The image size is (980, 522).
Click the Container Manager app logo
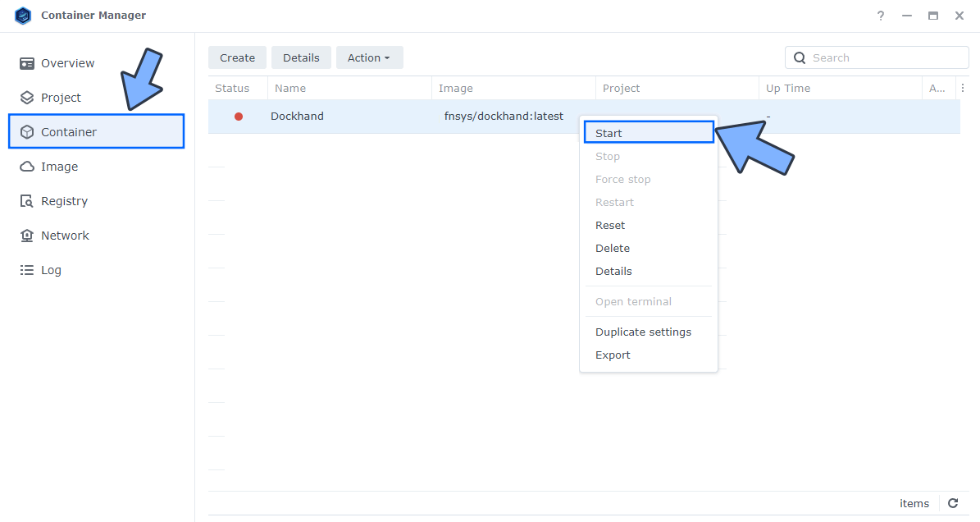pyautogui.click(x=23, y=15)
